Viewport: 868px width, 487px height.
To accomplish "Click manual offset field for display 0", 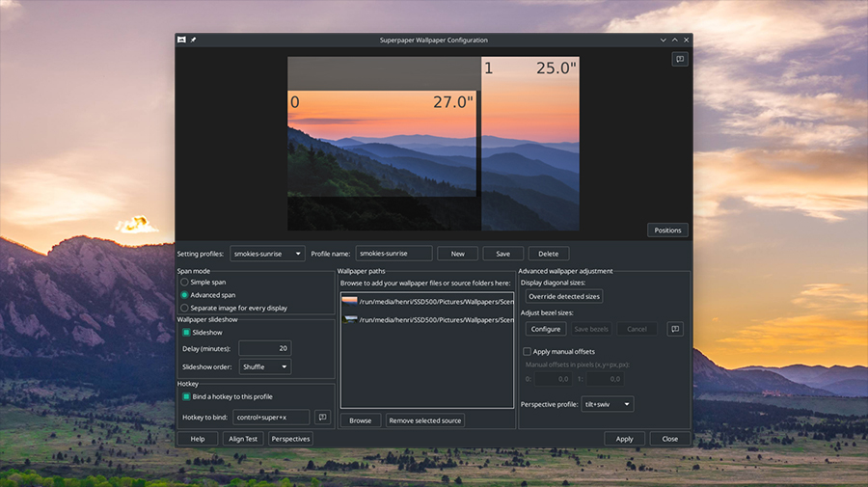I will pos(553,379).
